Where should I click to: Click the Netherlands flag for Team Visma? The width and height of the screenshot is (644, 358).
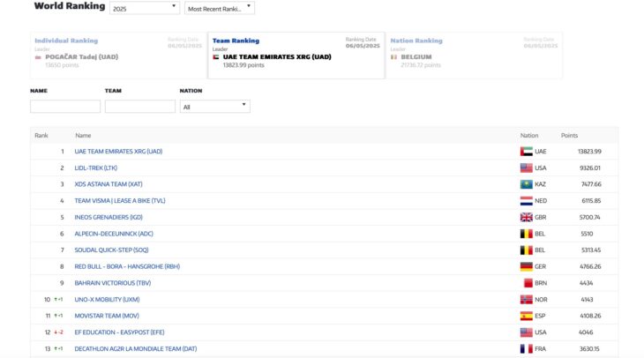[x=527, y=201]
